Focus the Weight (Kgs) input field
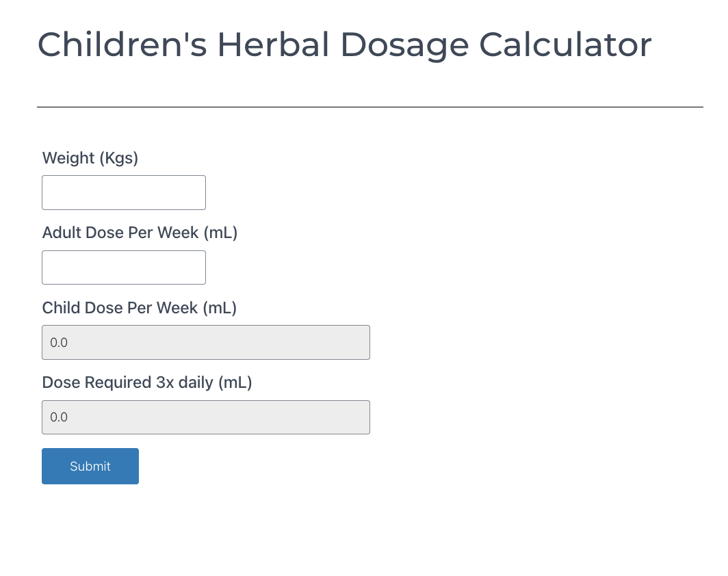This screenshot has height=576, width=728. (x=124, y=192)
